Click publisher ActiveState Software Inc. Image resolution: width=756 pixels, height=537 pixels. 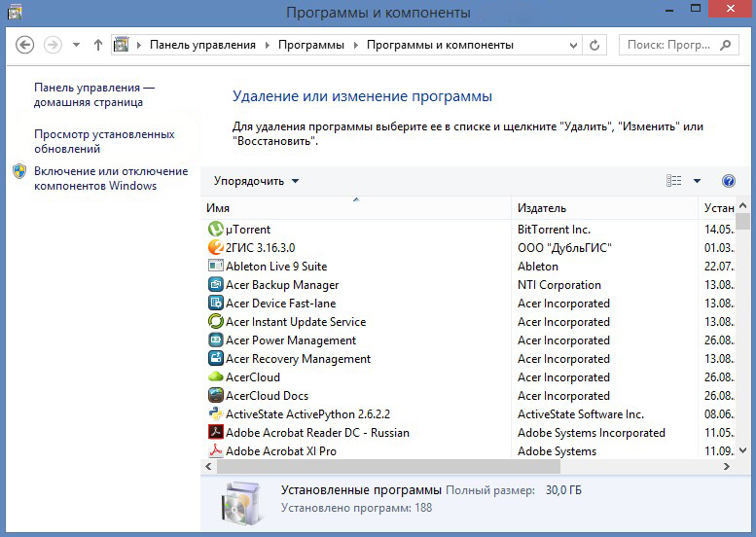(x=581, y=414)
